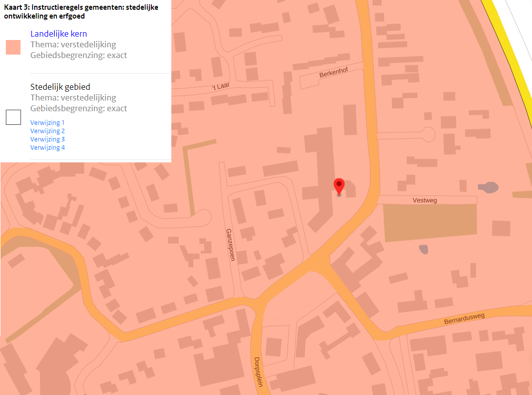
Task: Click the Kaart 3 legend title
Action: click(x=81, y=12)
